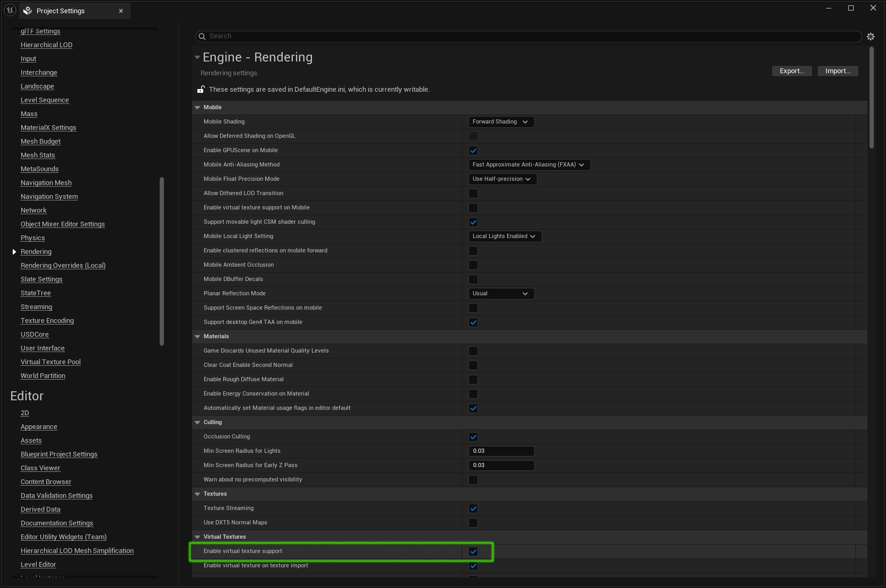Close the Project Settings tab
The width and height of the screenshot is (886, 588).
pyautogui.click(x=121, y=11)
